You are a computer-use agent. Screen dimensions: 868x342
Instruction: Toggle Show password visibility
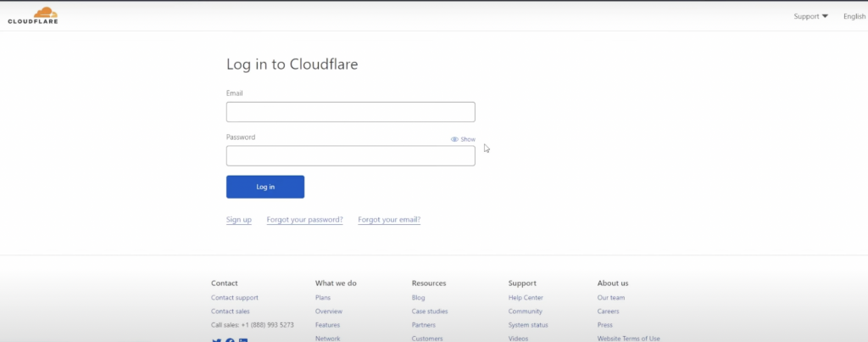[x=463, y=139]
